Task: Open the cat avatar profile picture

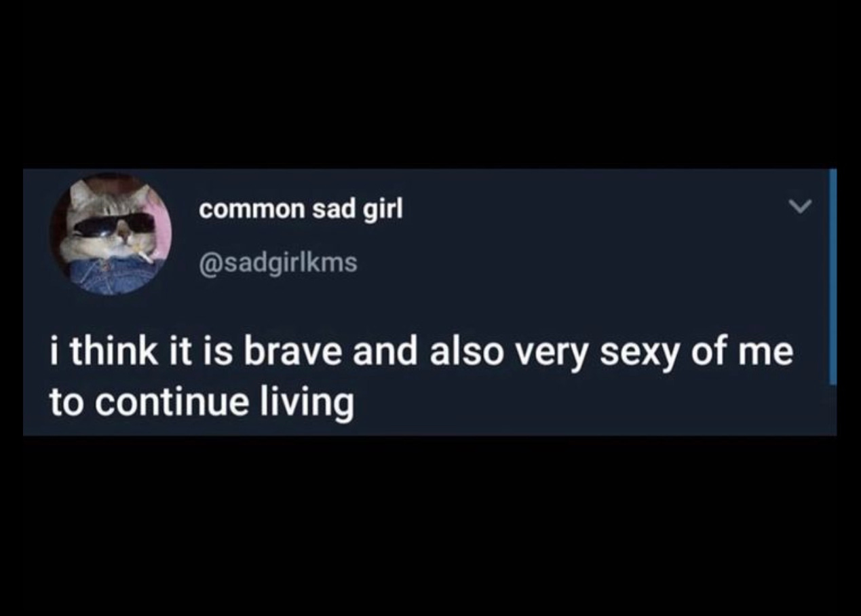Action: (x=110, y=233)
